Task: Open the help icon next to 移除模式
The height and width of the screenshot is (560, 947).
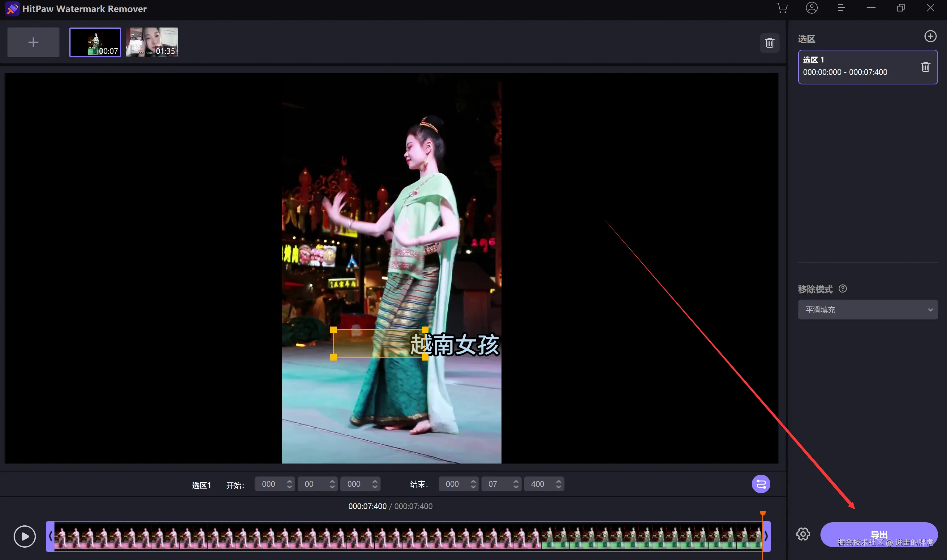Action: [842, 289]
